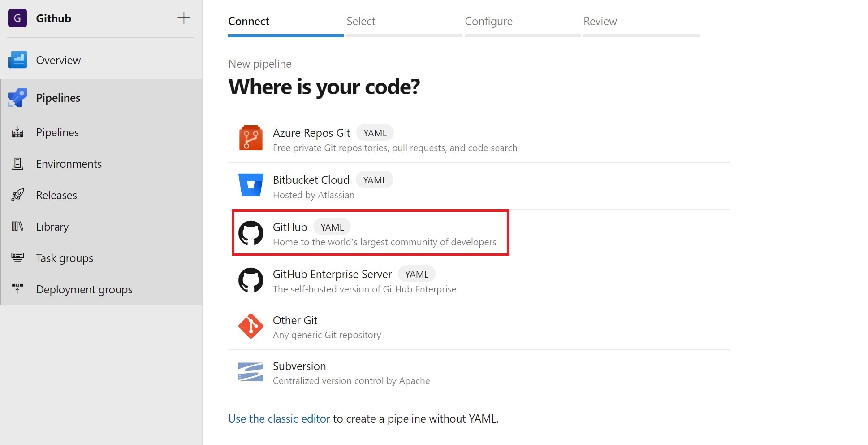Viewport: 868px width, 445px height.
Task: Choose GitHub as code source
Action: point(479,233)
